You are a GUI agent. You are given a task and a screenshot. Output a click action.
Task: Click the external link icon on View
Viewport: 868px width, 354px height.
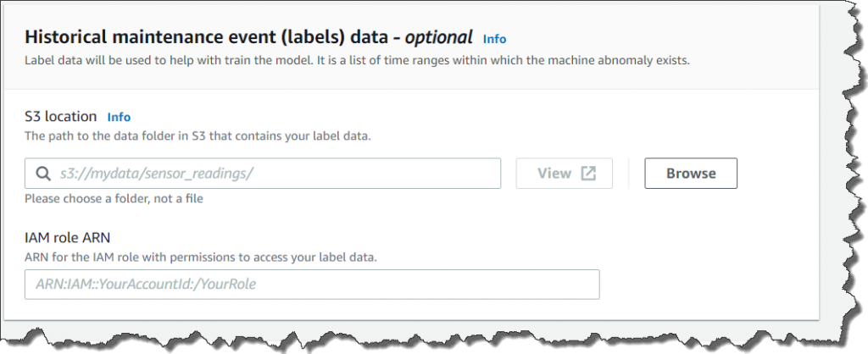pos(588,174)
